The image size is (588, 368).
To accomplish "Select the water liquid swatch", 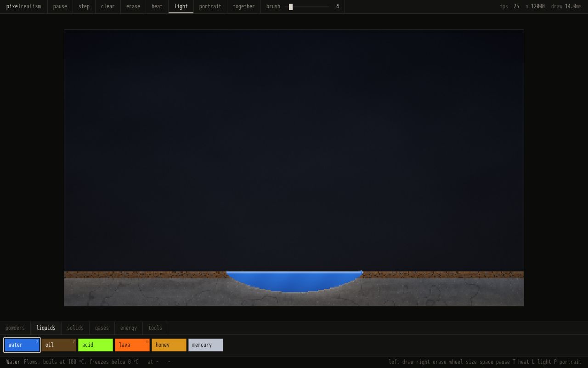I will pyautogui.click(x=22, y=345).
